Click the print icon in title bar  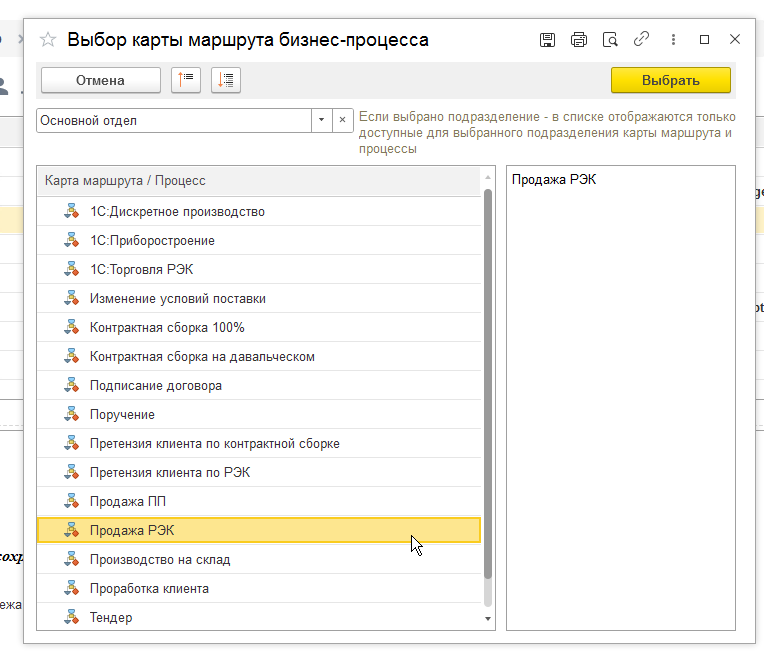[578, 40]
